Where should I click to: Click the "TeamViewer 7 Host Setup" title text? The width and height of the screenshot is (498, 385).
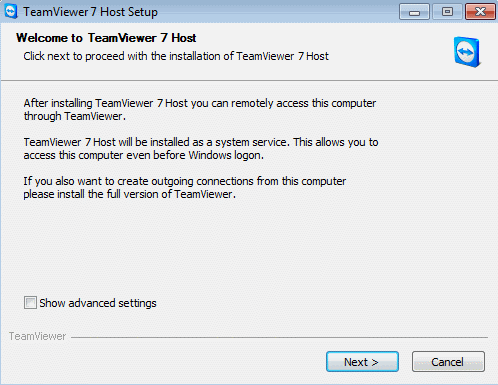coord(90,12)
